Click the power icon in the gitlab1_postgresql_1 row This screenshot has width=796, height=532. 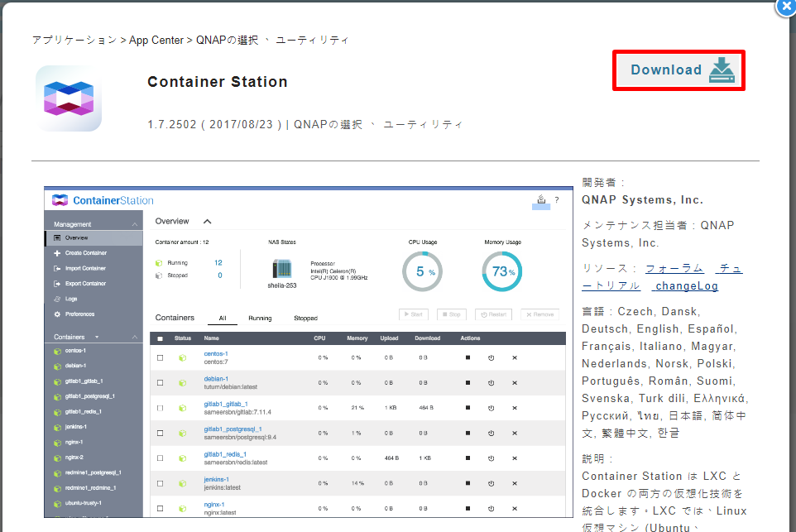tap(491, 434)
